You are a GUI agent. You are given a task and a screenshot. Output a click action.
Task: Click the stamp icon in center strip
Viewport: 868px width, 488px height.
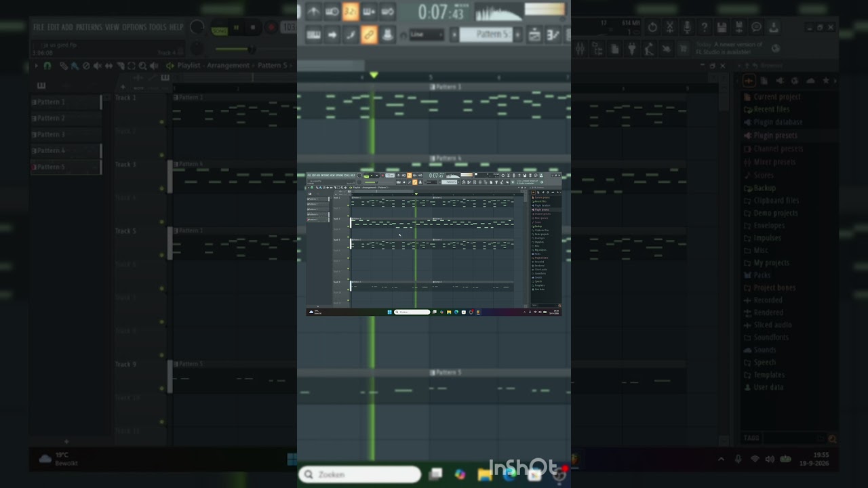tap(387, 35)
